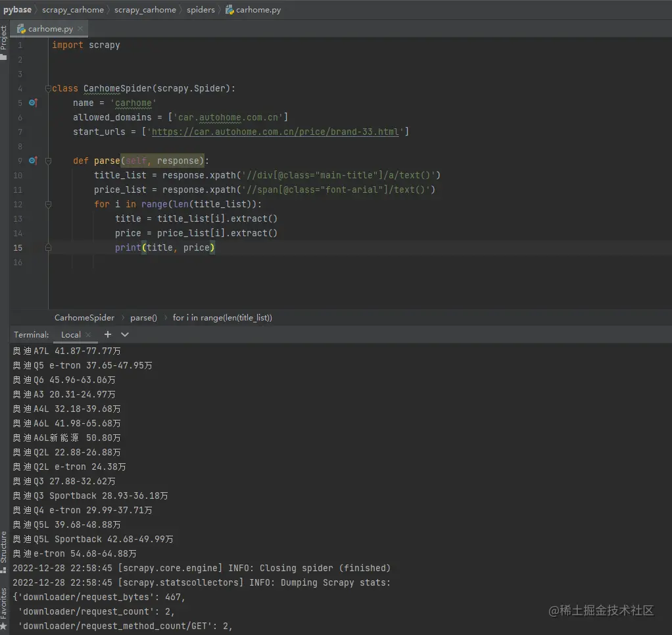Close the carhome.py editor tab
Screen dimensions: 672x635
coord(80,29)
